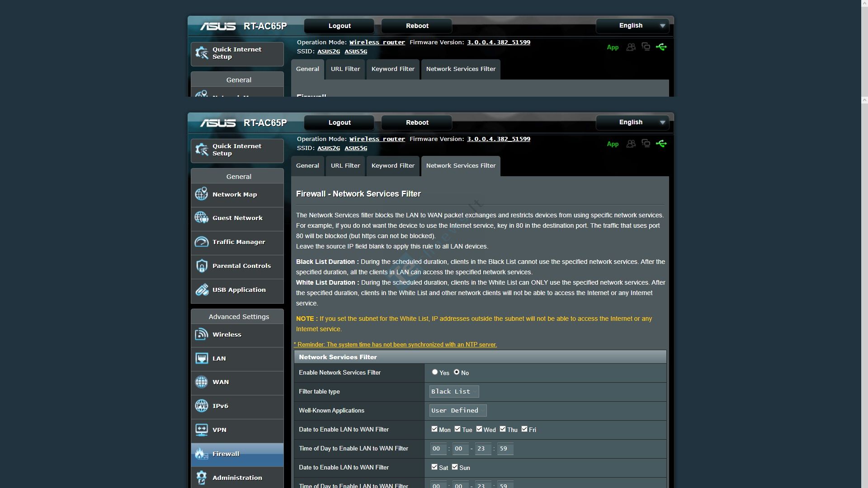This screenshot has width=868, height=488.
Task: Uncheck the Thu checkbox
Action: tap(503, 429)
